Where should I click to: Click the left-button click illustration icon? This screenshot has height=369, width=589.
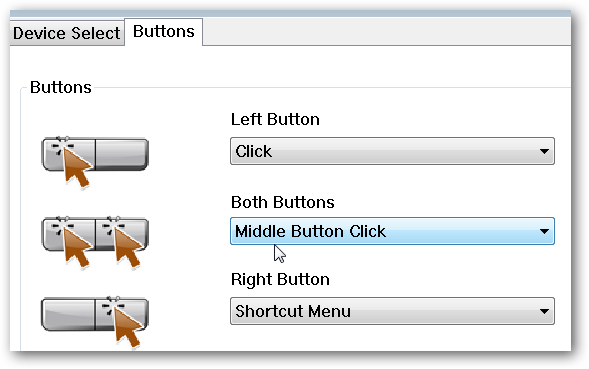point(95,162)
